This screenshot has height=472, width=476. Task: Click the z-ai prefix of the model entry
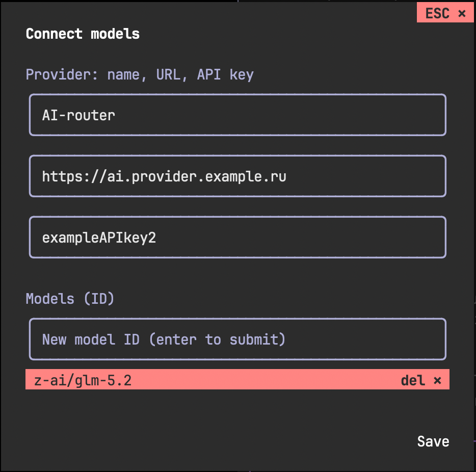coord(50,381)
